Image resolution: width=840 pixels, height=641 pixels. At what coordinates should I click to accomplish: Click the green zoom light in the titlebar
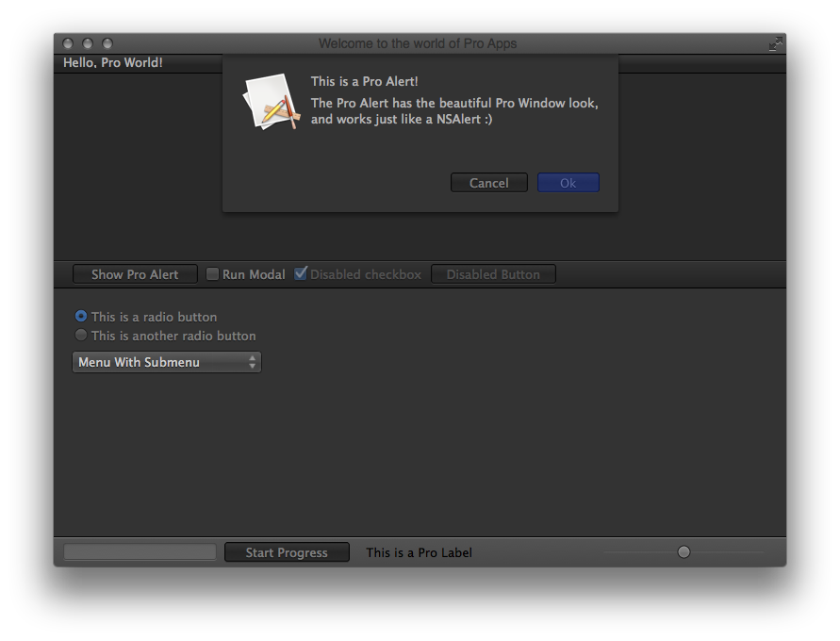point(107,43)
